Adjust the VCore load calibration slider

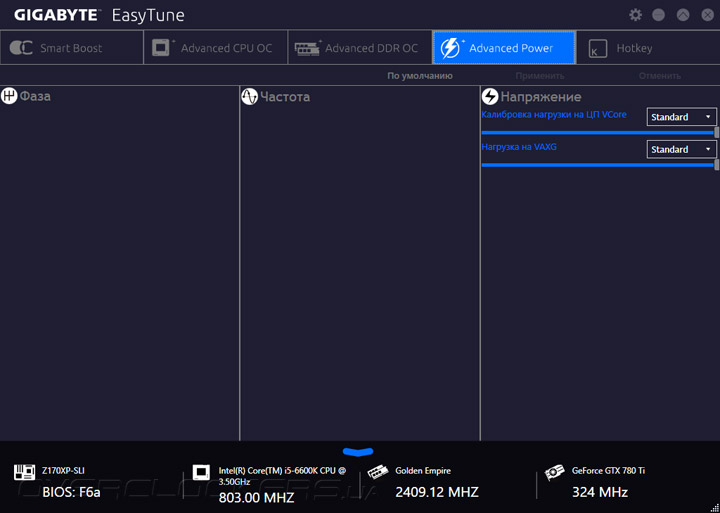point(600,132)
